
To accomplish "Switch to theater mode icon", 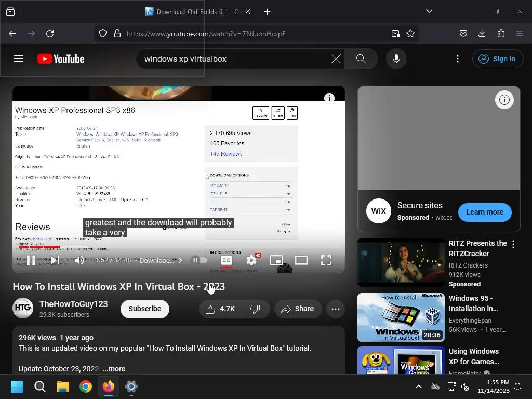I will point(301,260).
